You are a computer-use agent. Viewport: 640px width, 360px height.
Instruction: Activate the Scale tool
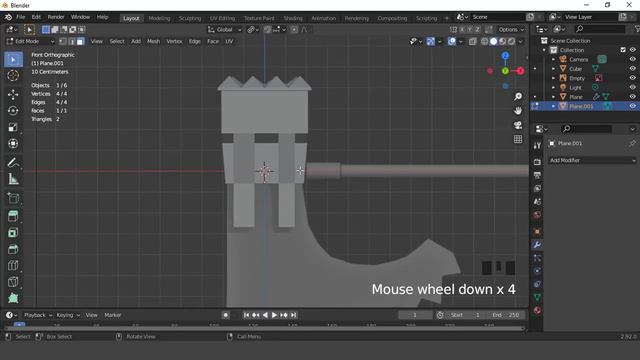click(13, 127)
